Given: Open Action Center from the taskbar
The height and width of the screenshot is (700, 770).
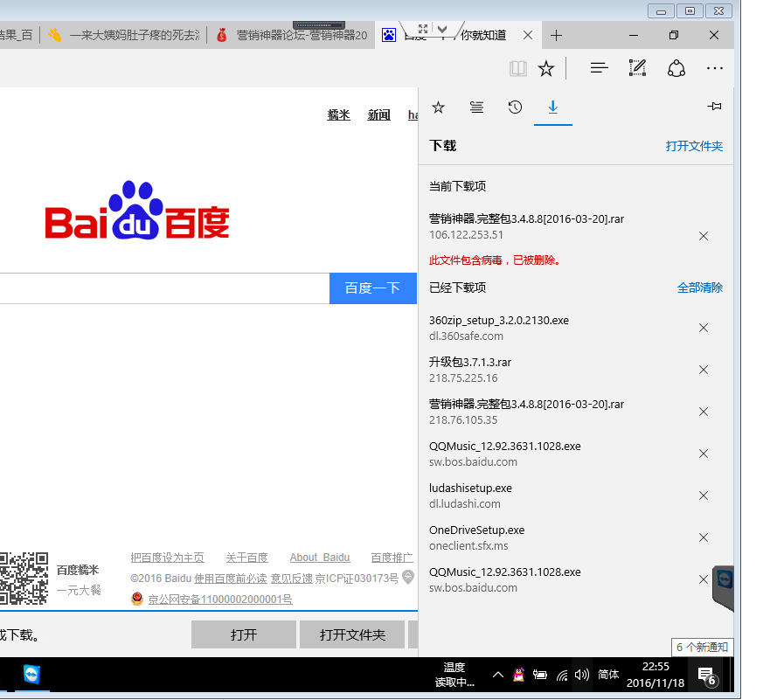Looking at the screenshot, I should pyautogui.click(x=706, y=675).
